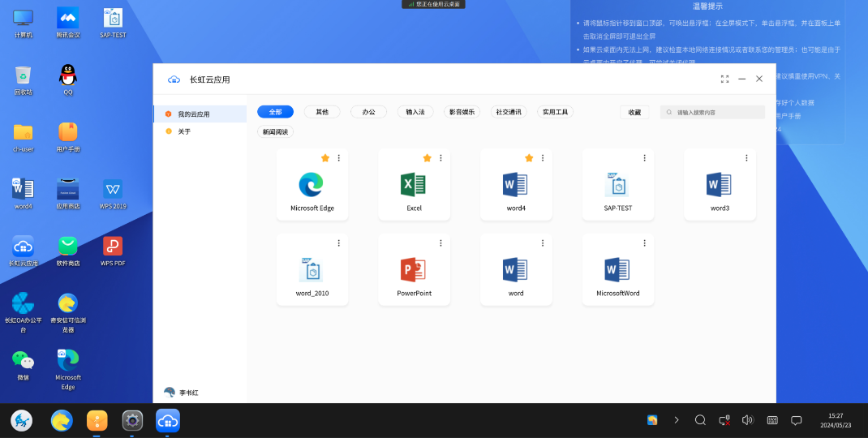Viewport: 868px width, 438px height.
Task: Open the 腾讯会议 desktop icon
Action: click(68, 24)
